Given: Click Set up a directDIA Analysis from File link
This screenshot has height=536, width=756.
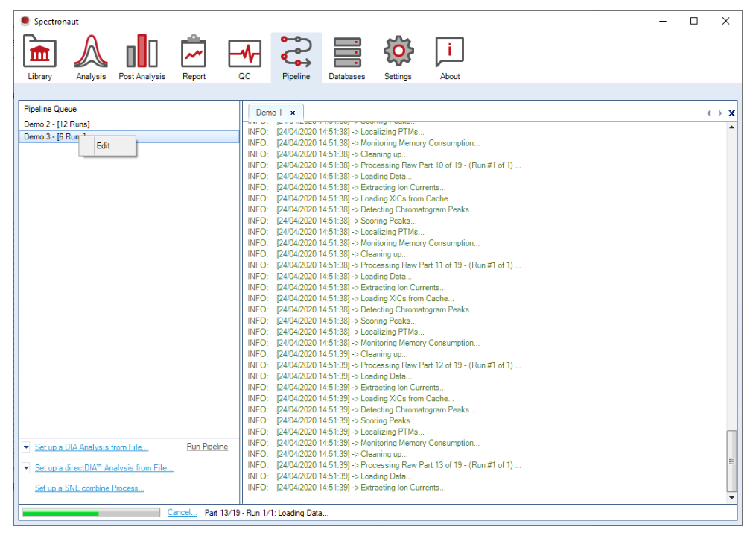Looking at the screenshot, I should coord(104,468).
